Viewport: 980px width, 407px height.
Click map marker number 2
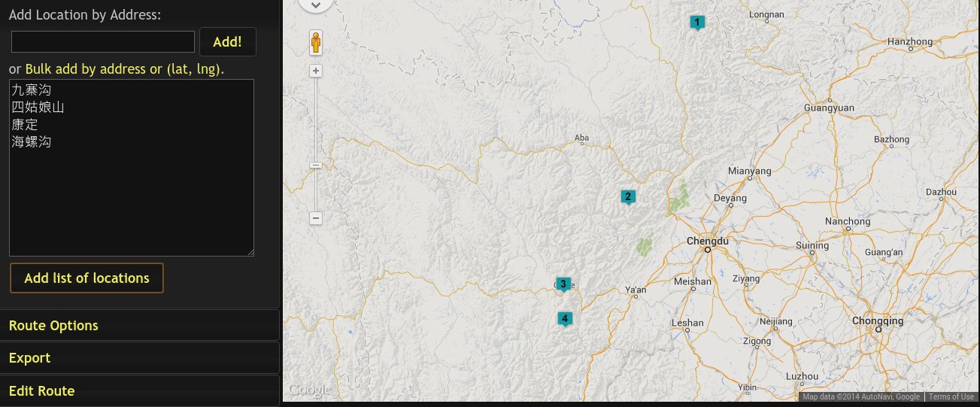tap(628, 197)
